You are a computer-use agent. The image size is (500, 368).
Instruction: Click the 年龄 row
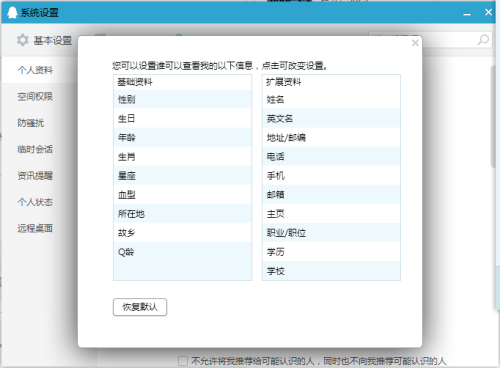(182, 137)
